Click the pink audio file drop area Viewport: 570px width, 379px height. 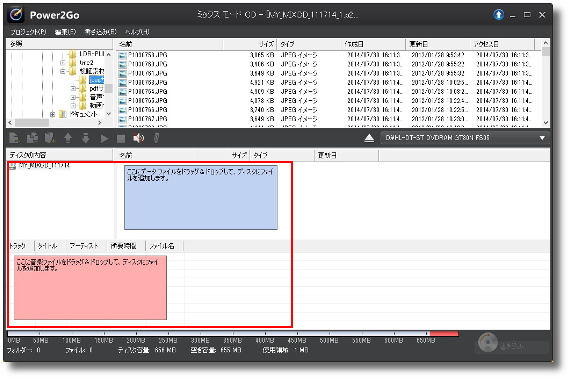point(90,287)
